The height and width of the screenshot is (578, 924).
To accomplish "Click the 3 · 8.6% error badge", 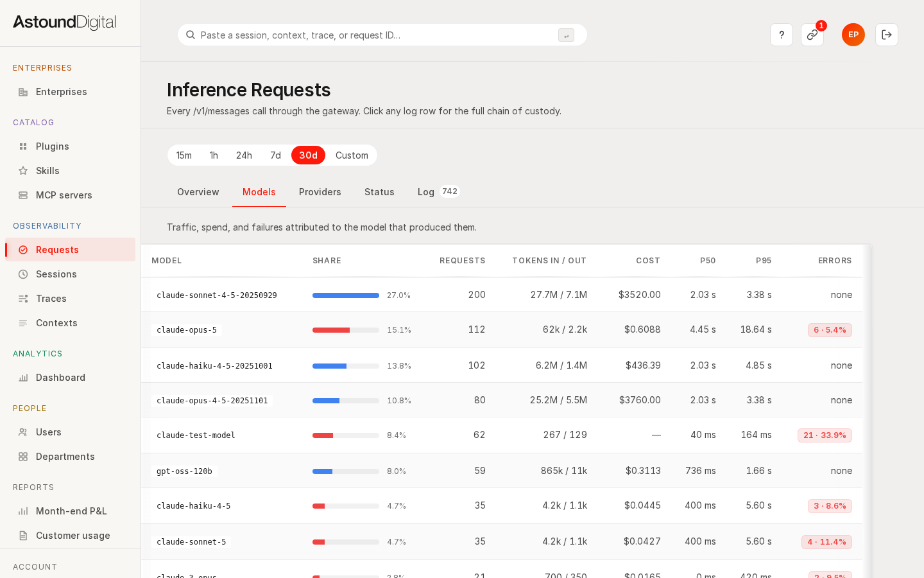I will tap(830, 506).
